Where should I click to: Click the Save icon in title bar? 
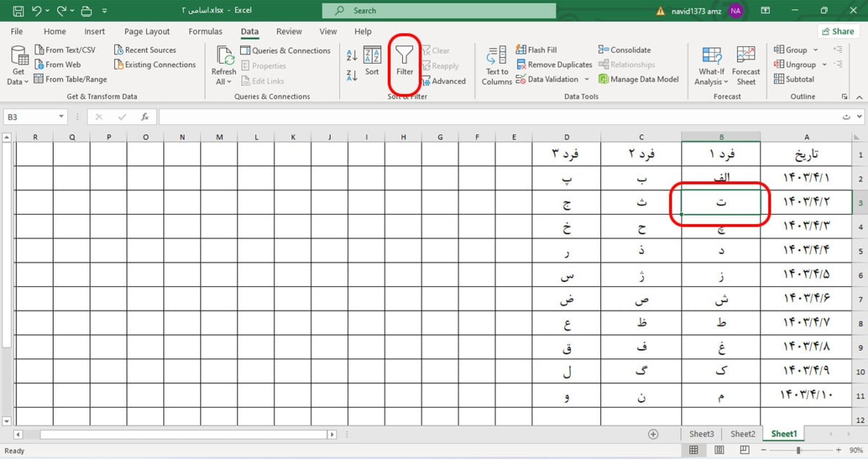click(x=18, y=11)
